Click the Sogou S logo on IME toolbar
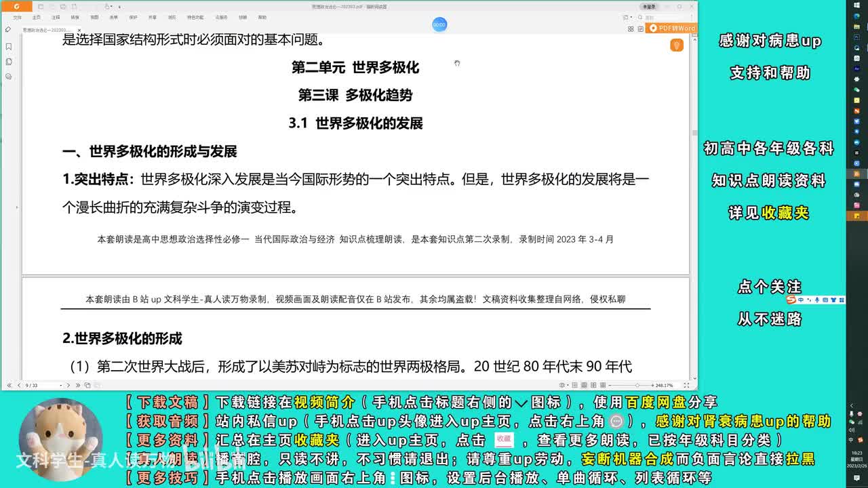This screenshot has height=488, width=868. click(x=791, y=300)
